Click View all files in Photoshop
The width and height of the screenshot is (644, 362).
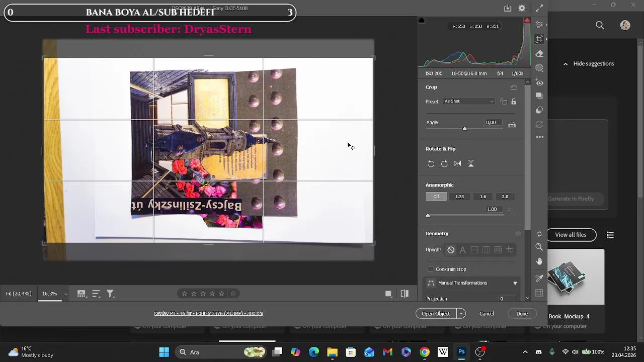571,235
